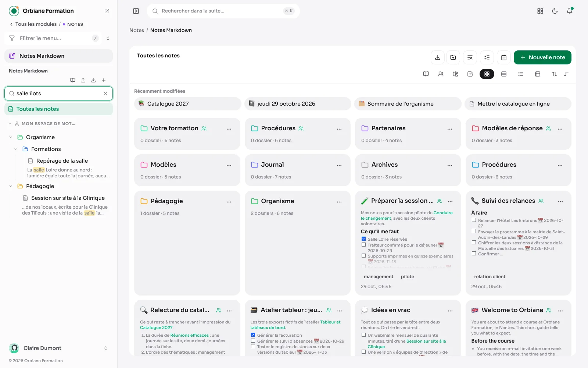Click the 'Filtrer le menu' input
The height and width of the screenshot is (368, 588).
click(53, 38)
